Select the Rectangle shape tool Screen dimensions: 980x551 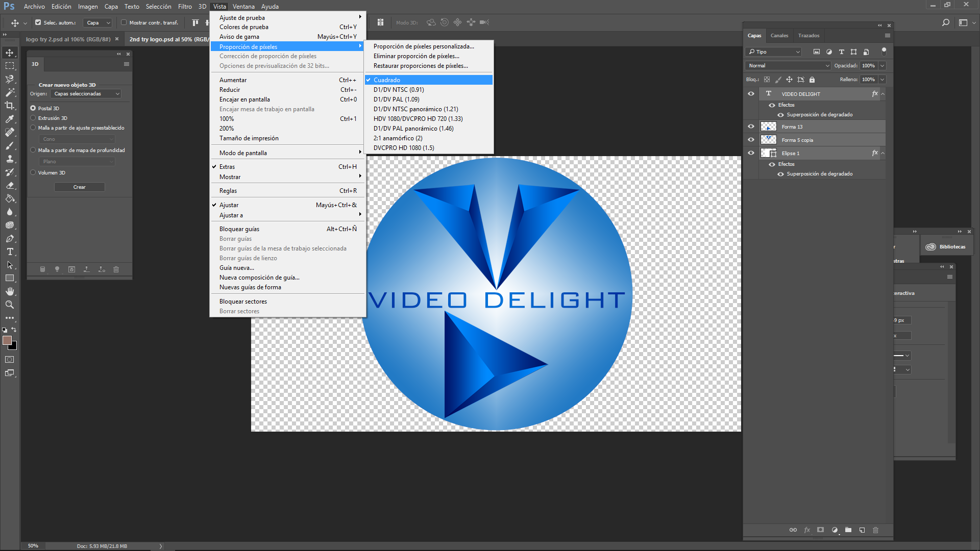(10, 278)
